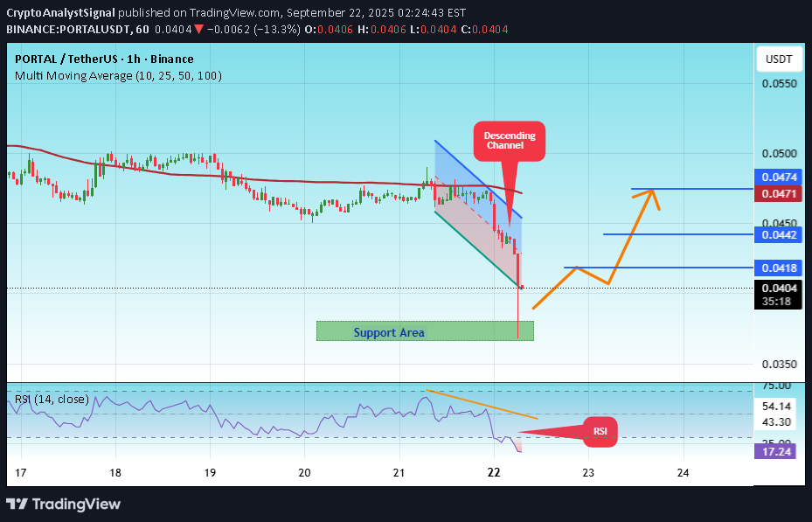This screenshot has height=522, width=812.
Task: Click the 0.0471 moving average label
Action: 778,194
